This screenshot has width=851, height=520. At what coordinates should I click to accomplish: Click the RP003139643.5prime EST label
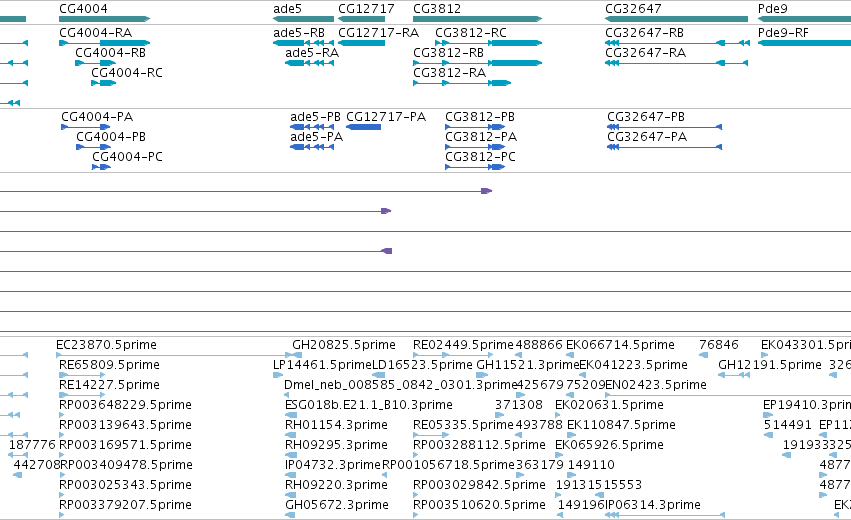(125, 425)
